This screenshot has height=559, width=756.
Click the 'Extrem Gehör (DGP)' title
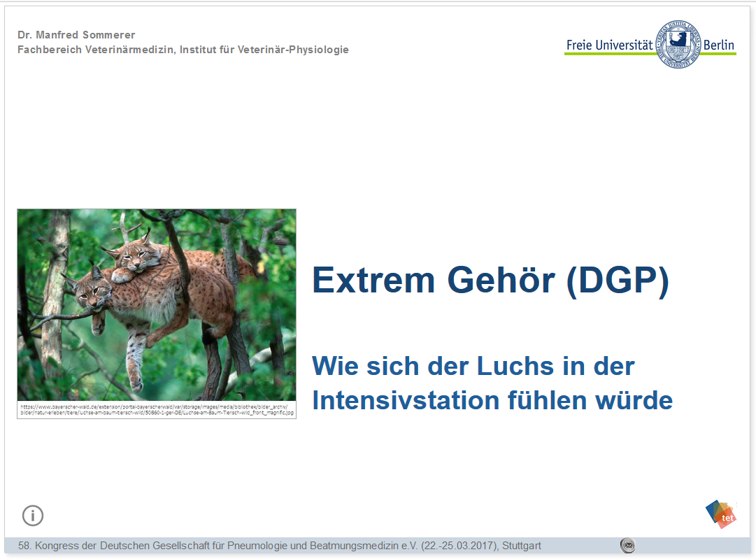click(x=490, y=280)
